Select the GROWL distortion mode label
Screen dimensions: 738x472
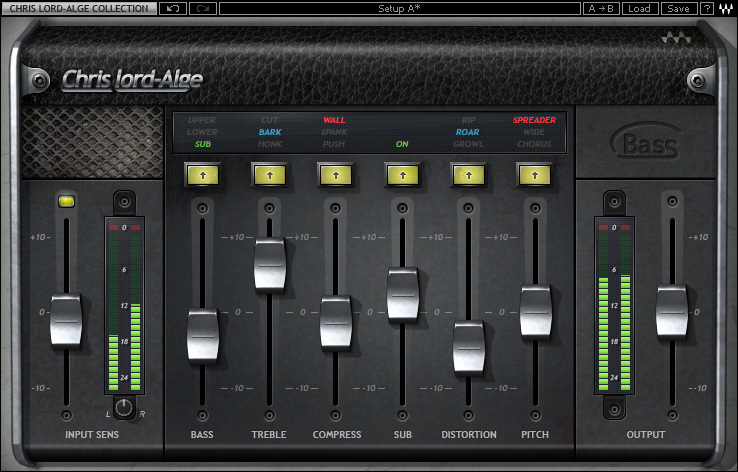(468, 144)
